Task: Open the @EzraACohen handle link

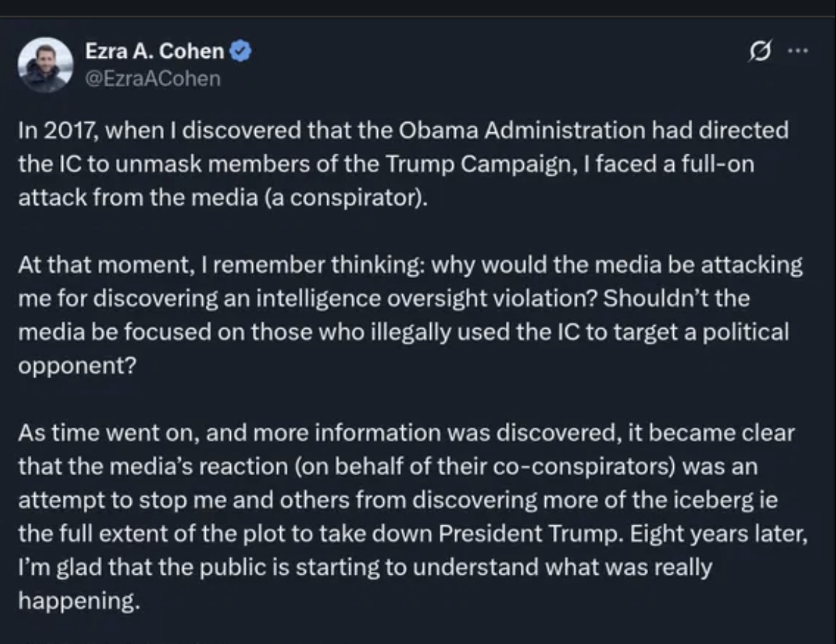Action: point(152,77)
